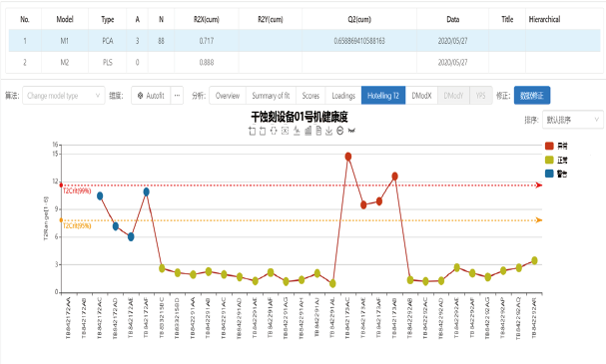Click the highest red data point TB842173AC
606x364 pixels.
(348, 157)
